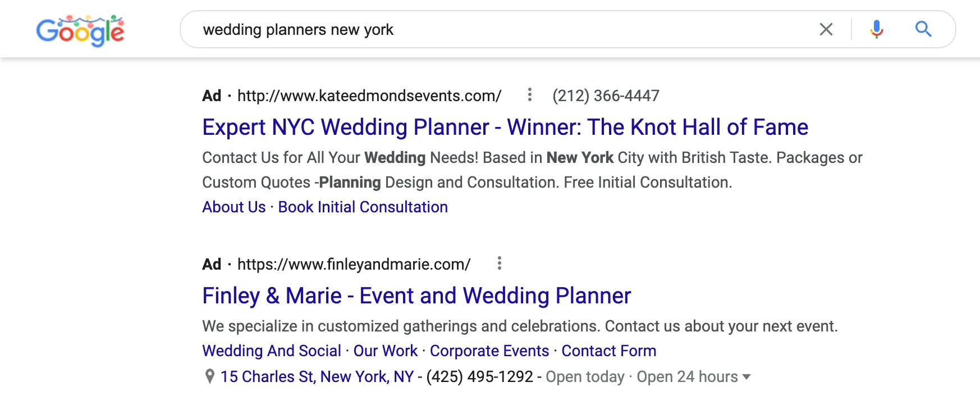Click the Google logo
The width and height of the screenshot is (980, 409).
coord(80,31)
